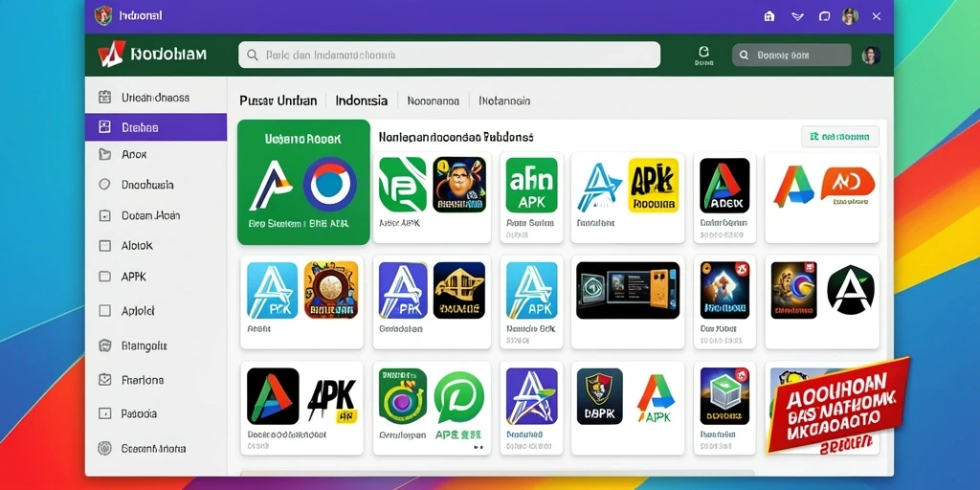Viewport: 980px width, 490px height.
Task: Click the green circular refresh icon in header
Action: point(703,52)
